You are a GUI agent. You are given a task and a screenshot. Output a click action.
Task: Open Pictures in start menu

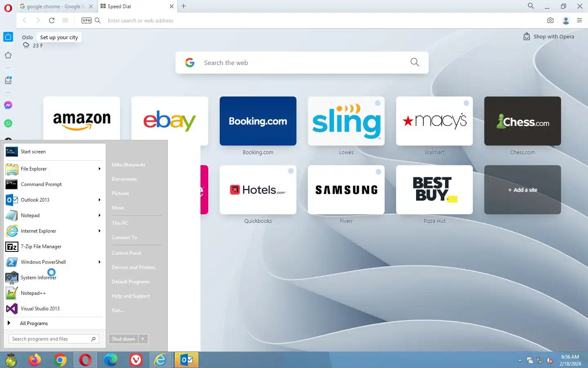(x=120, y=193)
